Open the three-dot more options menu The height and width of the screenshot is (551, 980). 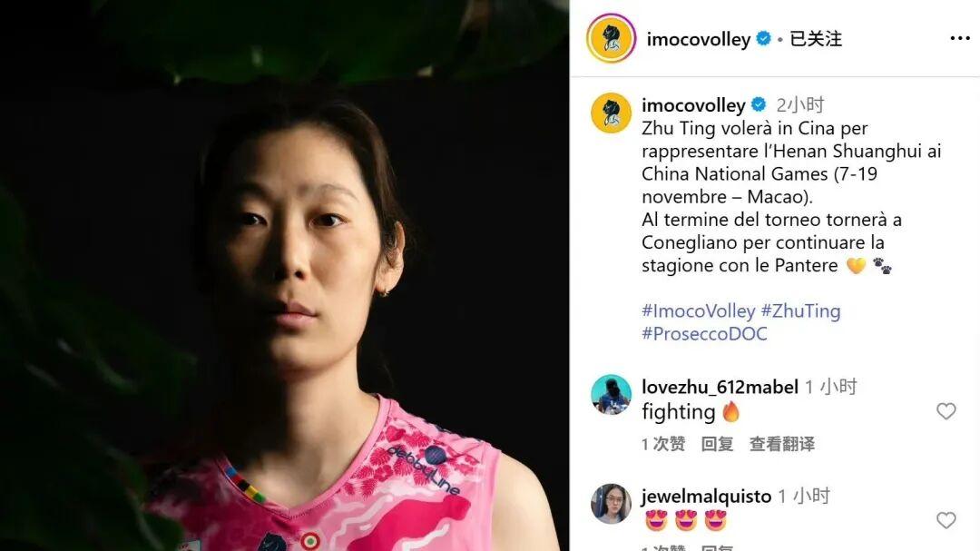coord(959,39)
